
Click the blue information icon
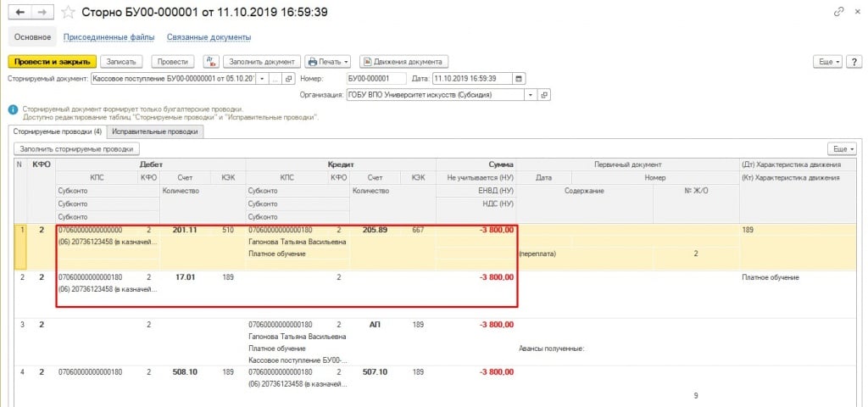pyautogui.click(x=13, y=109)
